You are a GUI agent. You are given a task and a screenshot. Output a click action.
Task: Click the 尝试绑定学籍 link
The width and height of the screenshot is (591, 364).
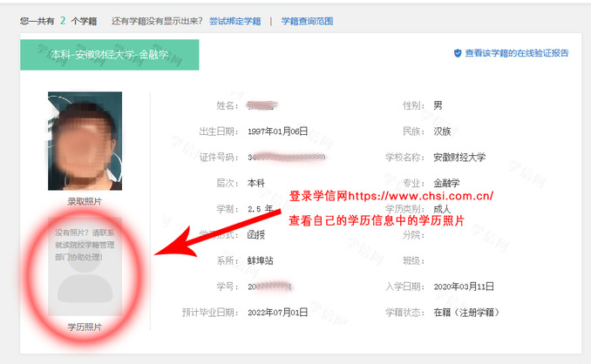pos(234,21)
